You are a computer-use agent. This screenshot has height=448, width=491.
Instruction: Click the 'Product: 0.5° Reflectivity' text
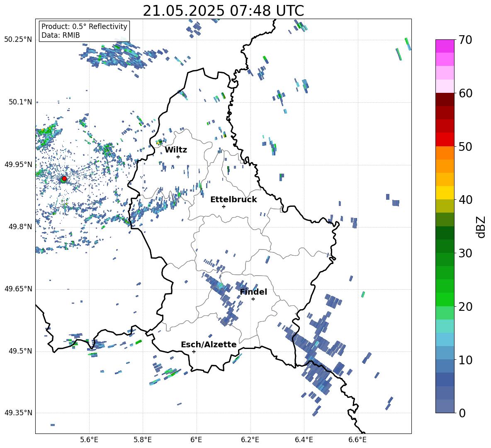pos(84,26)
